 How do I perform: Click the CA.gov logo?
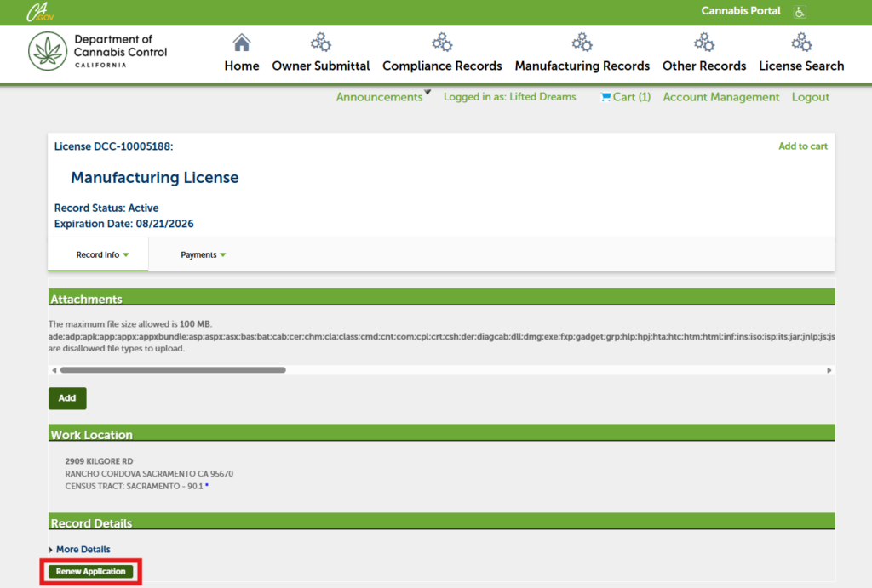point(39,12)
